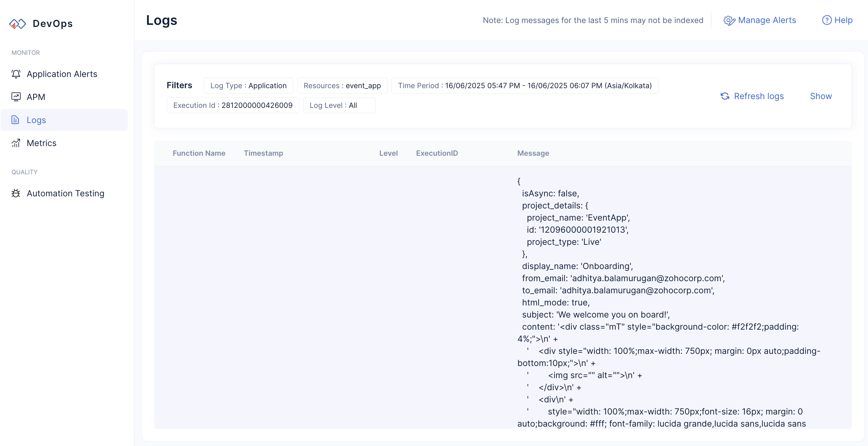Image resolution: width=868 pixels, height=446 pixels.
Task: Click the "html_mode: true," line
Action: [x=556, y=302]
